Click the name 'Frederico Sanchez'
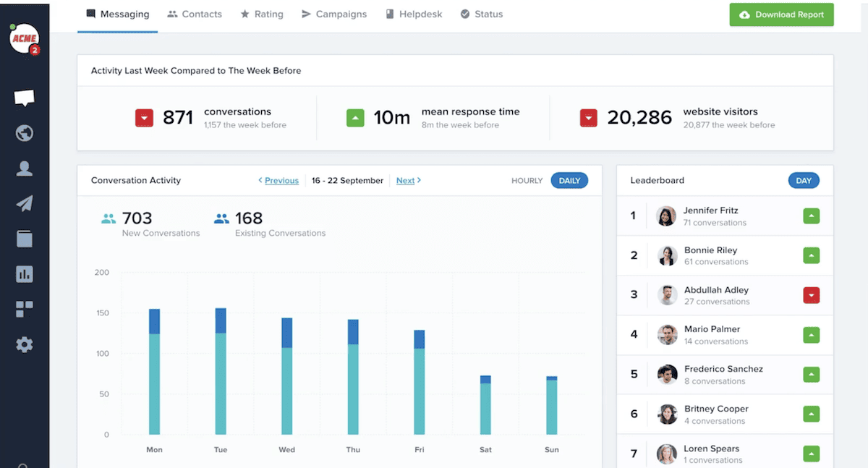This screenshot has height=468, width=868. click(723, 369)
